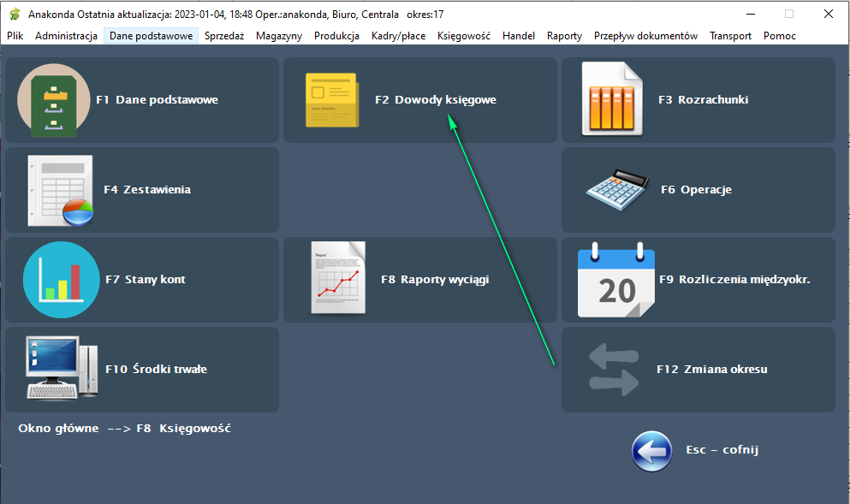Open the Kadry/płace menu
850x504 pixels.
click(x=398, y=36)
